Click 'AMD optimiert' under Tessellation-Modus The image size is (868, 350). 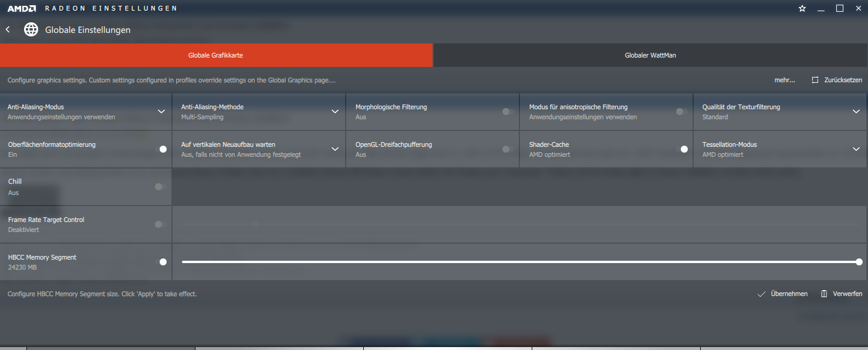coord(723,154)
